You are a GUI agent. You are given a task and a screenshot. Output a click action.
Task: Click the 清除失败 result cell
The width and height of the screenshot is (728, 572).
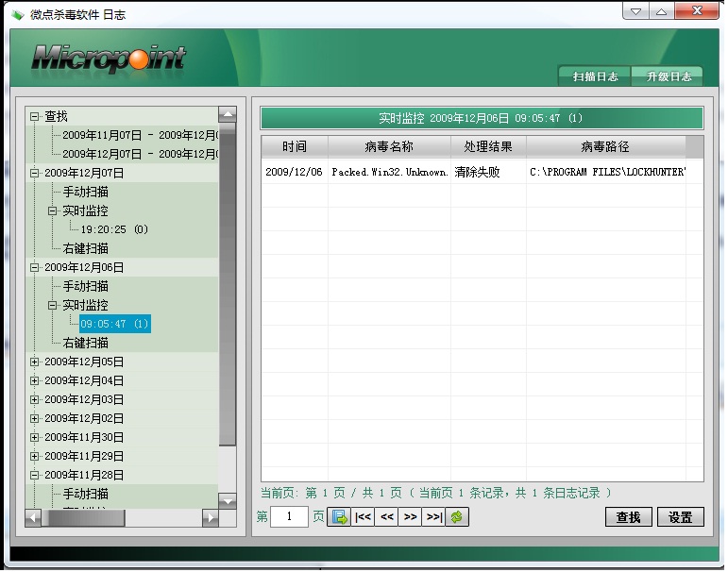[x=488, y=172]
